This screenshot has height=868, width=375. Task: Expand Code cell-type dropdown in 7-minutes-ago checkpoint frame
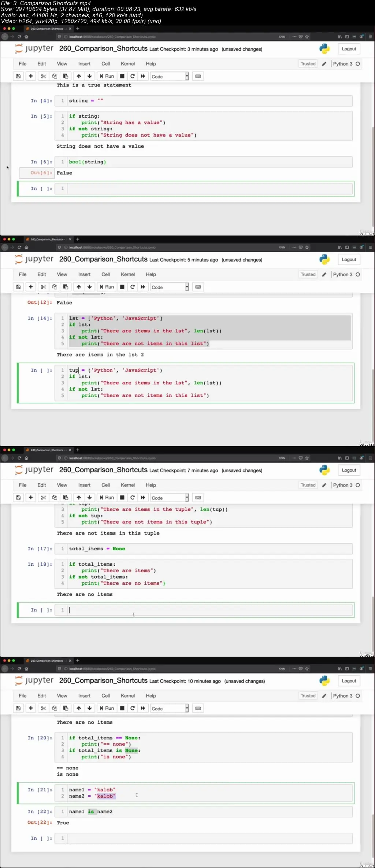(170, 498)
